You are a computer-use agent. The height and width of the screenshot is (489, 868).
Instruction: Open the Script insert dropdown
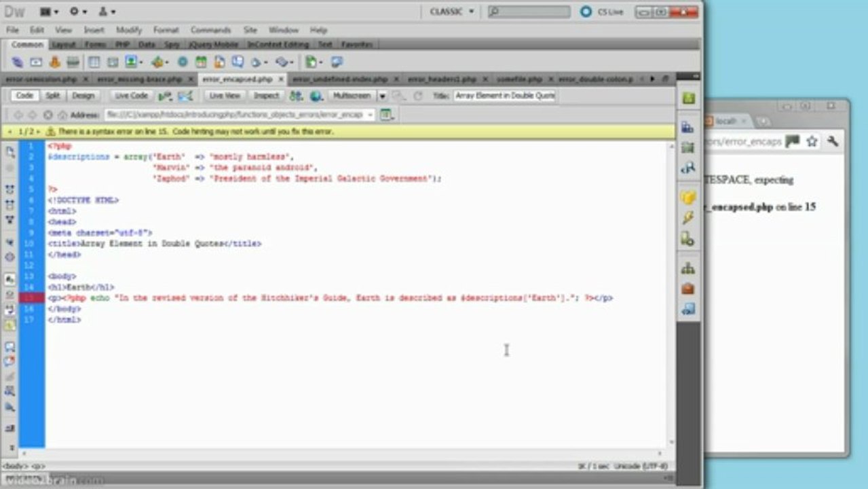(x=285, y=62)
